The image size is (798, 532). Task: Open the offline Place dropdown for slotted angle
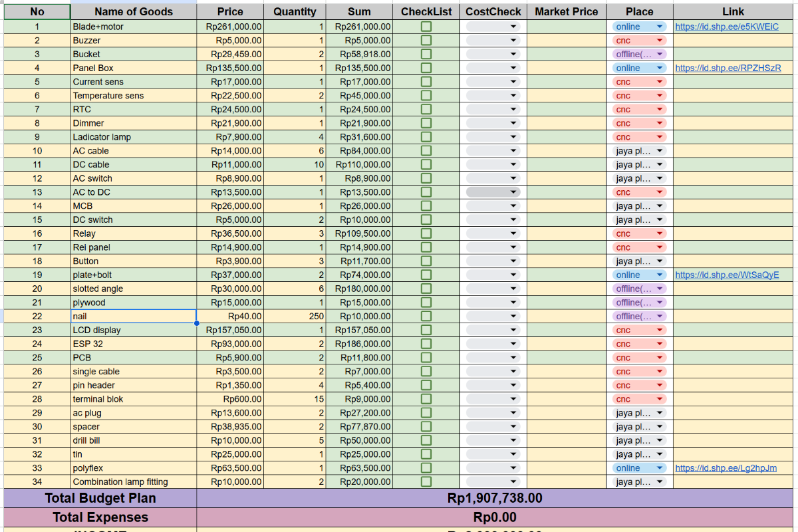pyautogui.click(x=639, y=289)
